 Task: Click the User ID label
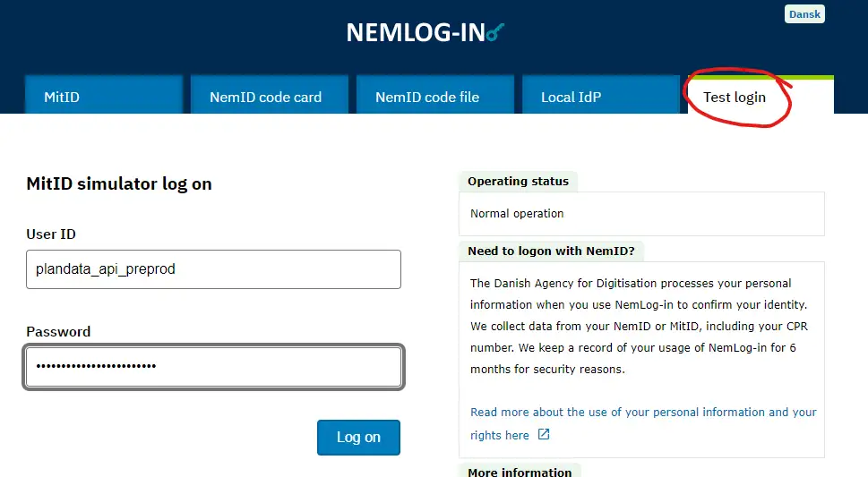coord(51,234)
